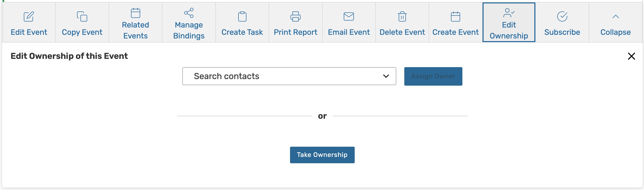Click into the Search contacts field
Screen dimensions: 644x190
(275, 76)
